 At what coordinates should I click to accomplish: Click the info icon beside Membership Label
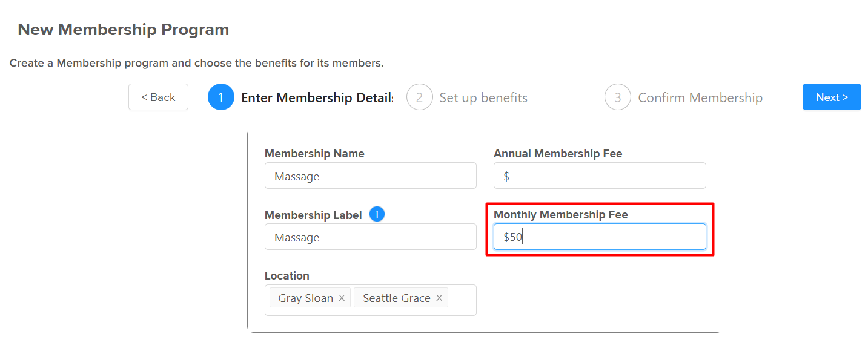pos(377,214)
